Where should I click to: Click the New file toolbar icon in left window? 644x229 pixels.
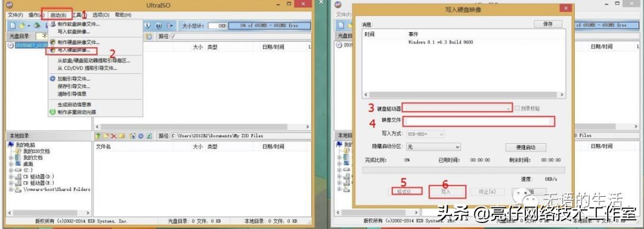click(x=13, y=26)
